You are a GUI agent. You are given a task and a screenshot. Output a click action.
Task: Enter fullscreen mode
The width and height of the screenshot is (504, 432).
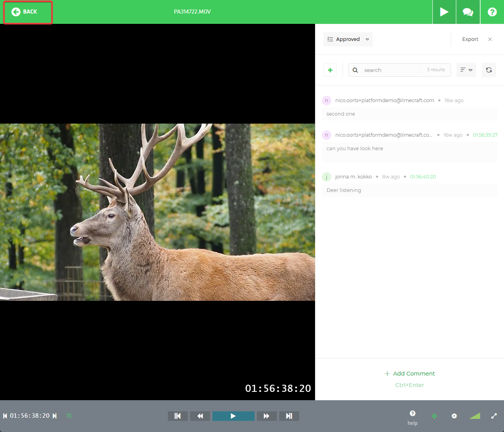pos(494,416)
